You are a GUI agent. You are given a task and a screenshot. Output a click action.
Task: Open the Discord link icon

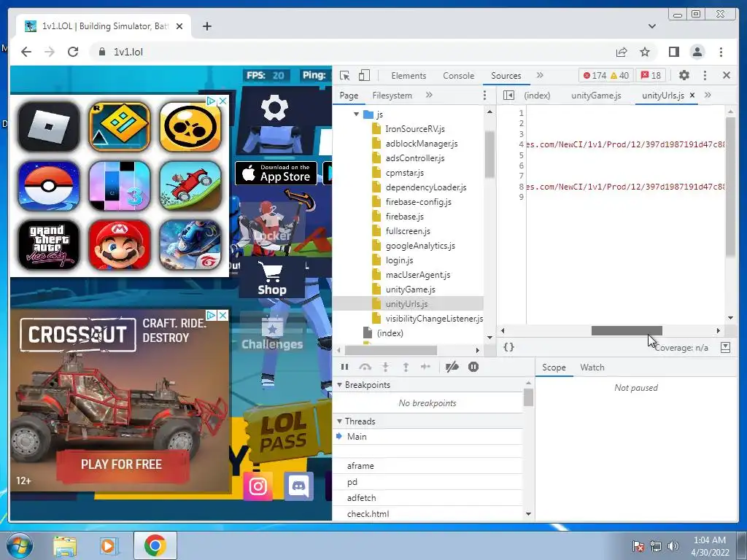[x=298, y=486]
